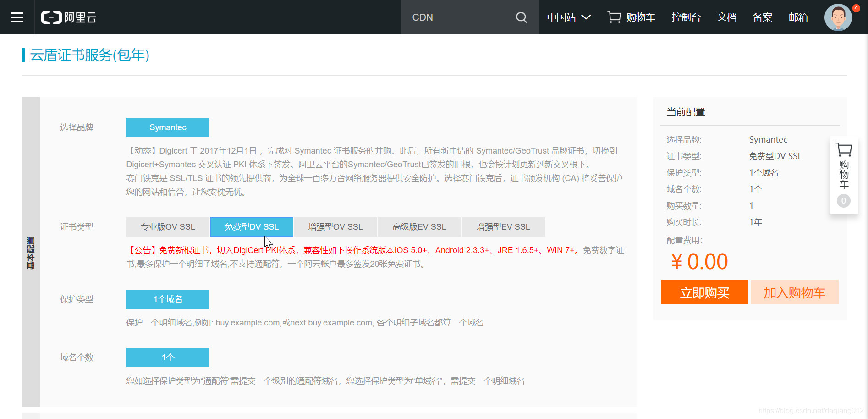Viewport: 868px width, 419px height.
Task: Click the 立即购买 buy now button
Action: [x=704, y=292]
